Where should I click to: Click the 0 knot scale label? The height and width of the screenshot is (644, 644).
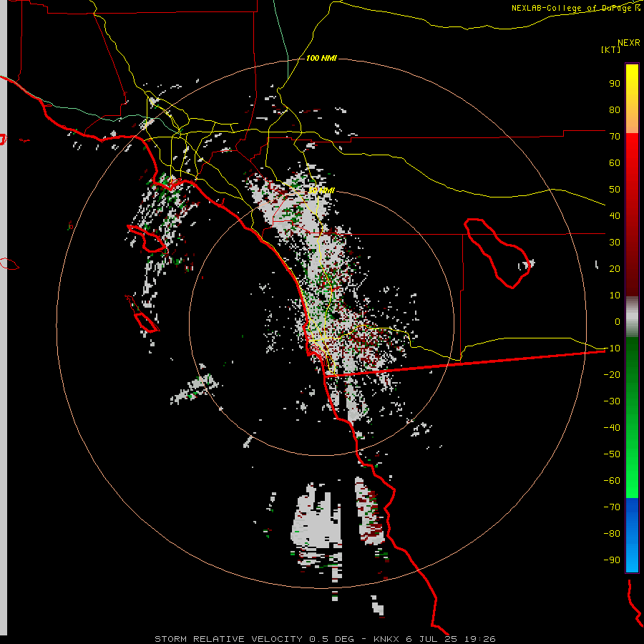618,321
